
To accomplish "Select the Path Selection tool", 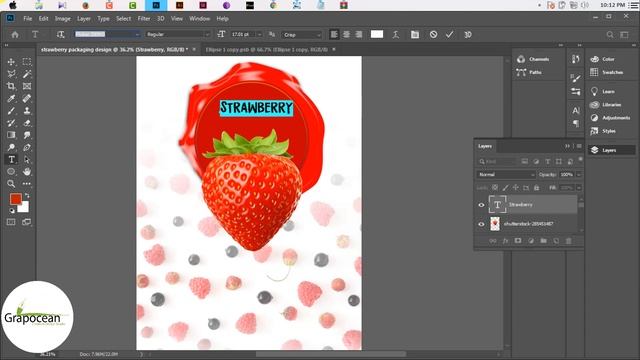I will point(27,160).
